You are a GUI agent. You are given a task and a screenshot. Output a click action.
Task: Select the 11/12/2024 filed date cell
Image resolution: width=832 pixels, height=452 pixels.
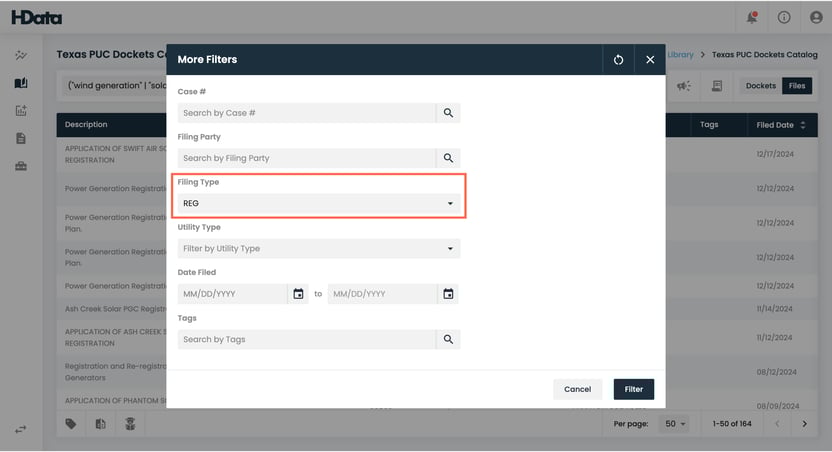click(775, 337)
